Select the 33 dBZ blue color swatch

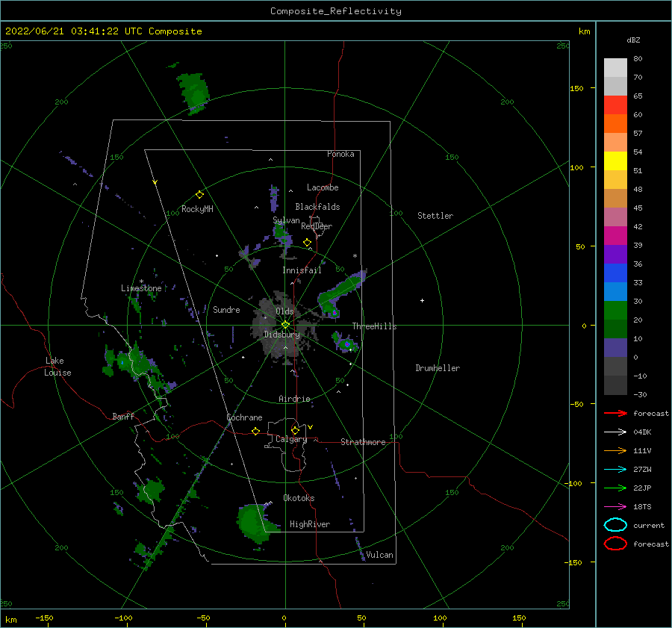pyautogui.click(x=615, y=291)
